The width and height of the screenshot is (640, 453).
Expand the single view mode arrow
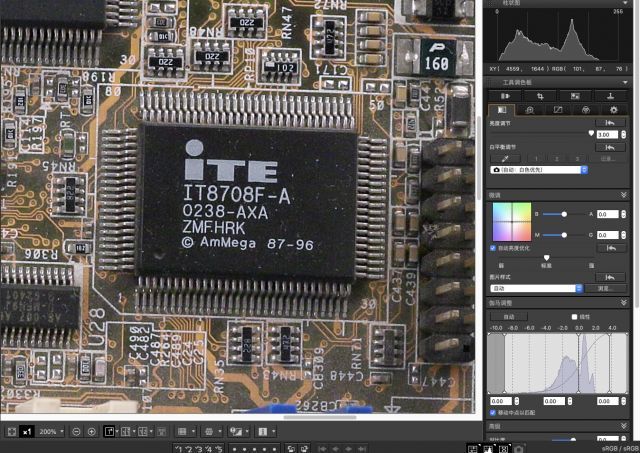[117, 431]
